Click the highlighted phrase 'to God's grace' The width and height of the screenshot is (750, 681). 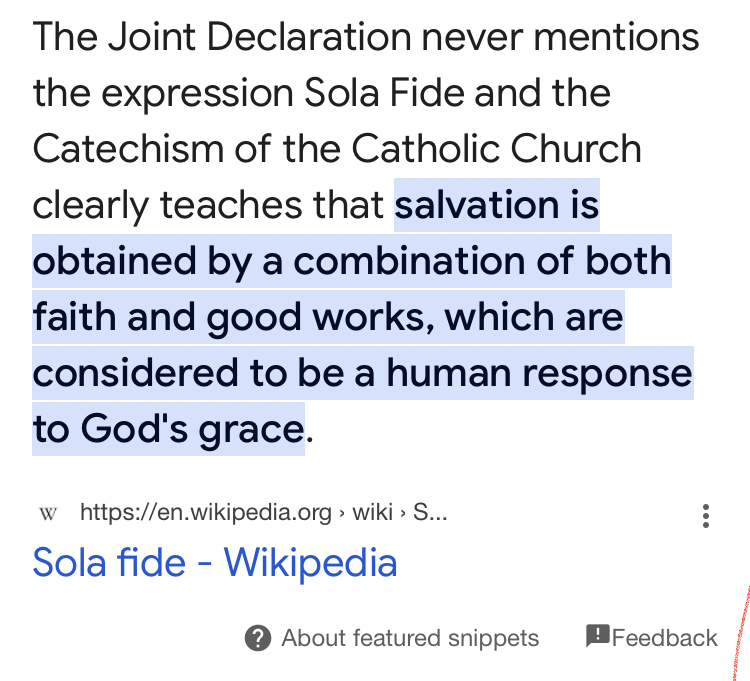tap(168, 428)
